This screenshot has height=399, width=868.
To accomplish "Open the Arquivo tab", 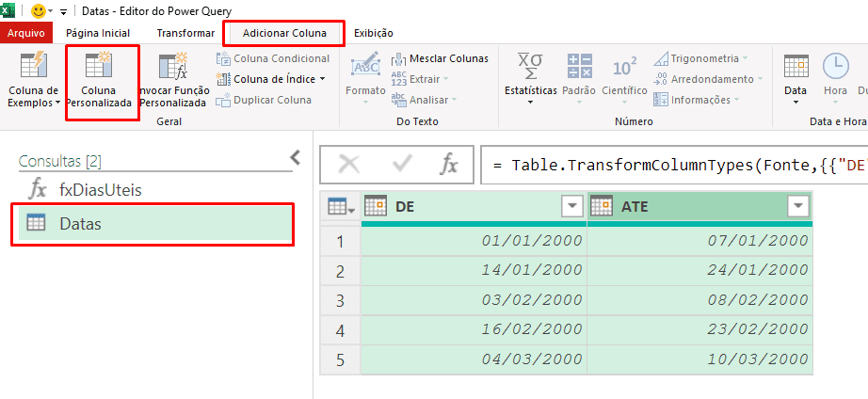I will coord(26,33).
